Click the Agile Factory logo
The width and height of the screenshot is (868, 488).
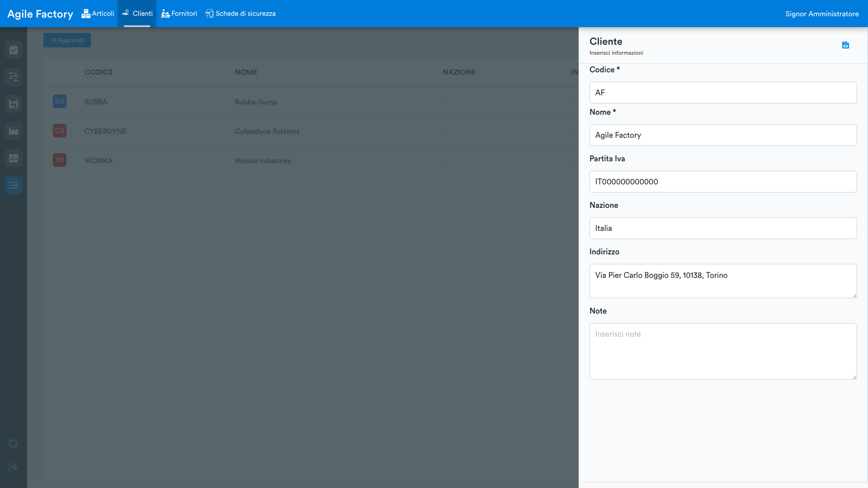pos(40,14)
